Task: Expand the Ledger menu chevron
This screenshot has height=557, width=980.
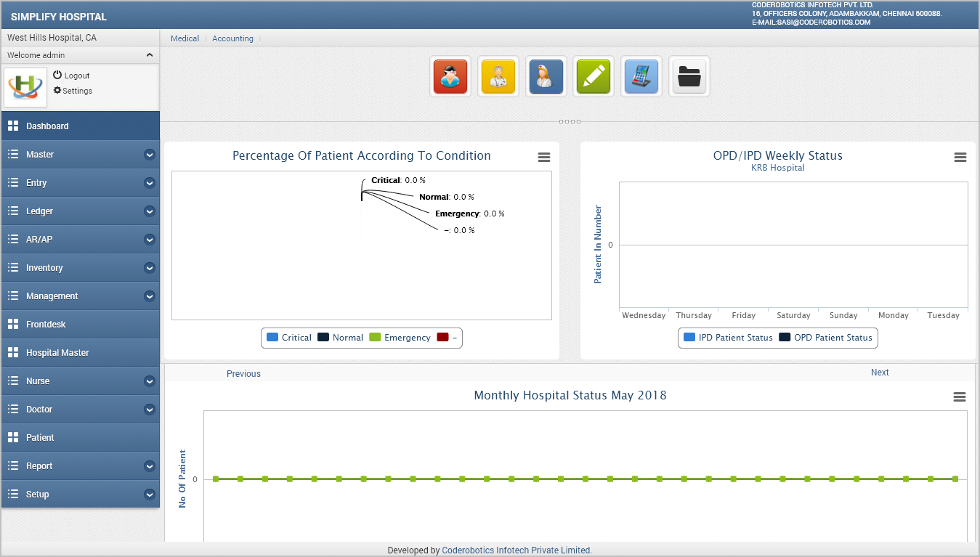Action: click(x=150, y=211)
